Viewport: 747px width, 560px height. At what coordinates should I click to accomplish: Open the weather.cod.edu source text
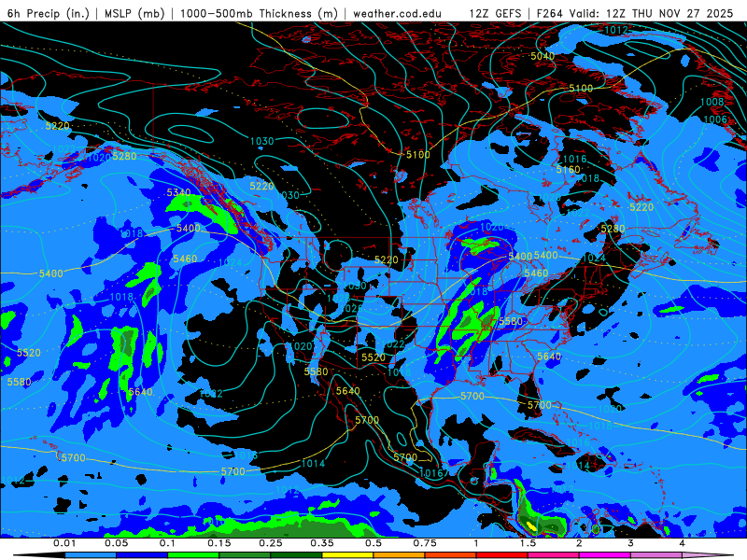click(x=398, y=13)
